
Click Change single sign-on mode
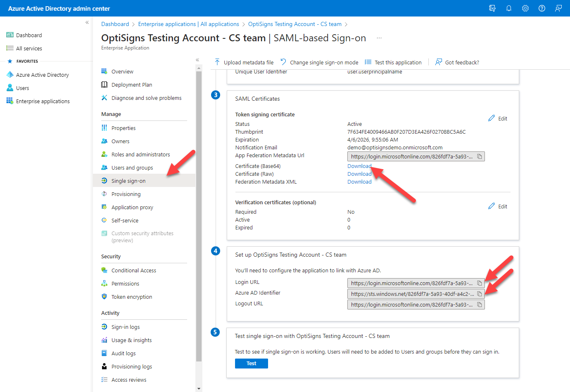pyautogui.click(x=319, y=62)
